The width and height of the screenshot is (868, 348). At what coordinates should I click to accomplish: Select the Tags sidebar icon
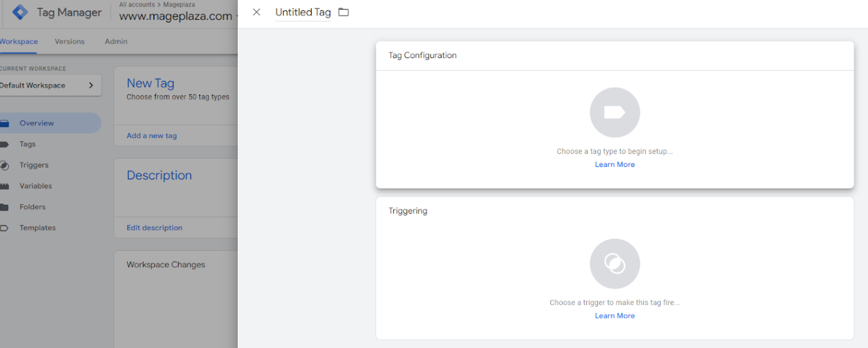[4, 144]
